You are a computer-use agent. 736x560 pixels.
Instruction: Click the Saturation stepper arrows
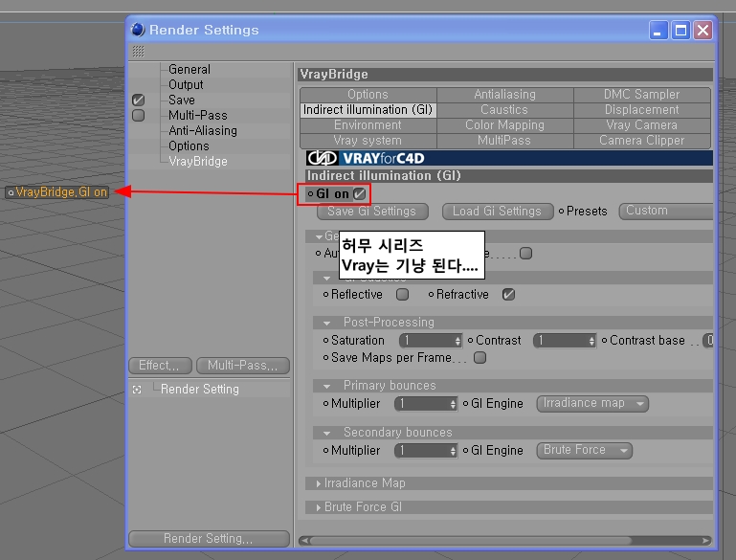[x=457, y=341]
